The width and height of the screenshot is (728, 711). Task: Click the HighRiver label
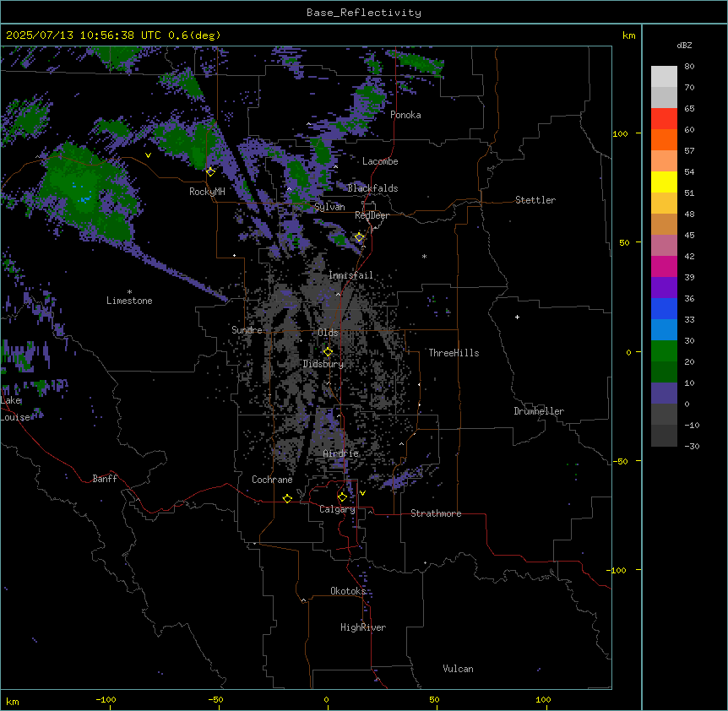tap(363, 627)
